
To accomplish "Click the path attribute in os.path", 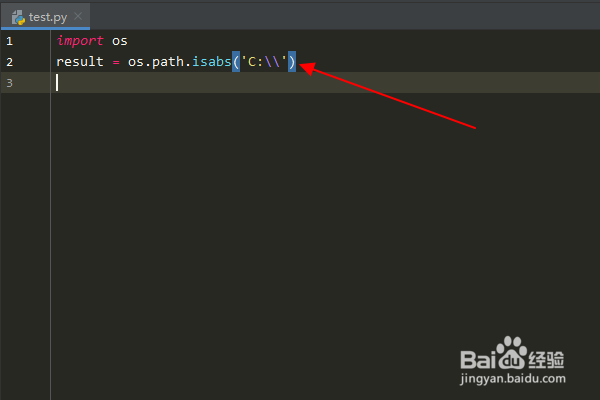I will pyautogui.click(x=168, y=62).
